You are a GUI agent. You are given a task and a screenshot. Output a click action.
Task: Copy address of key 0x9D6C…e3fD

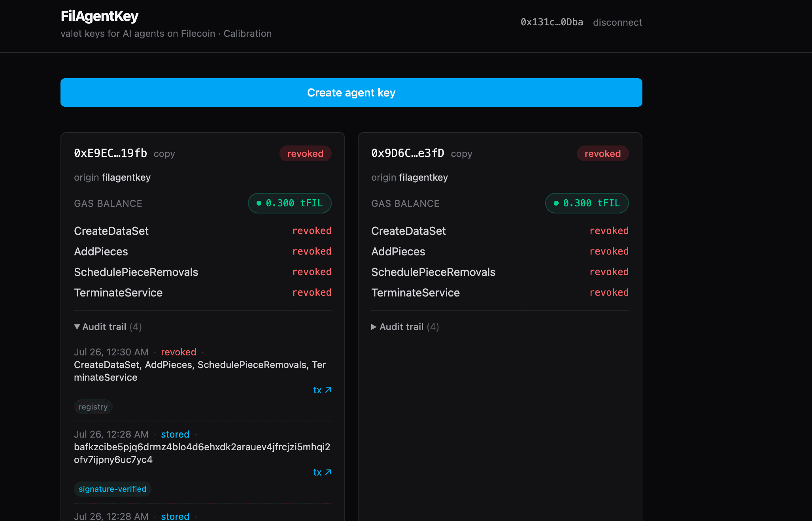tap(461, 154)
